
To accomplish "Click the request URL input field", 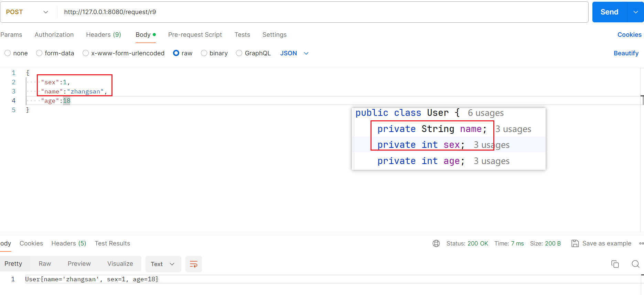I will click(322, 12).
